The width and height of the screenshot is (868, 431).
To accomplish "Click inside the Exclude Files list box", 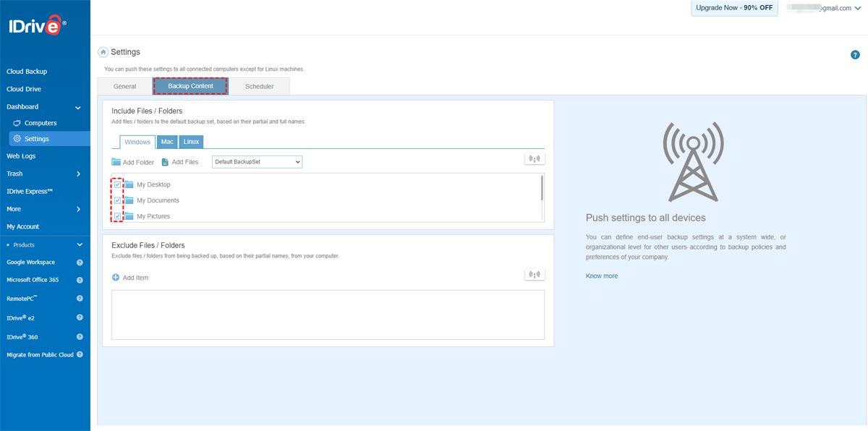I will click(x=328, y=315).
